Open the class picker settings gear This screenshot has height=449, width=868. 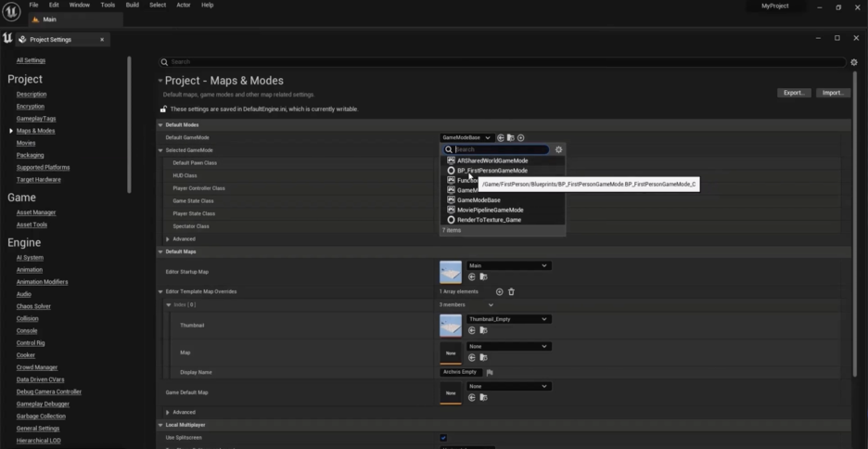(558, 149)
